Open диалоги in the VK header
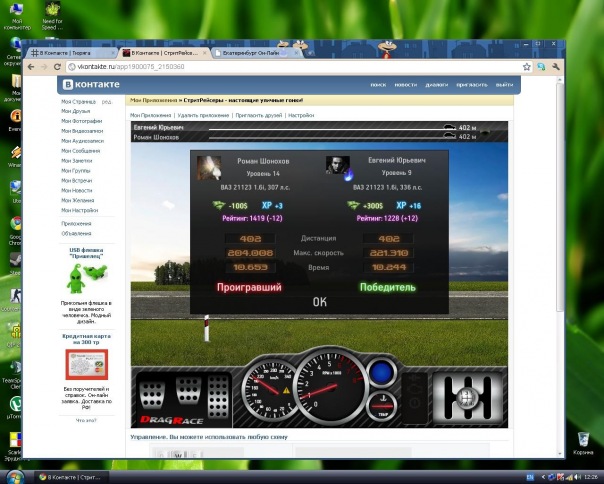This screenshot has height=484, width=604. (x=436, y=85)
